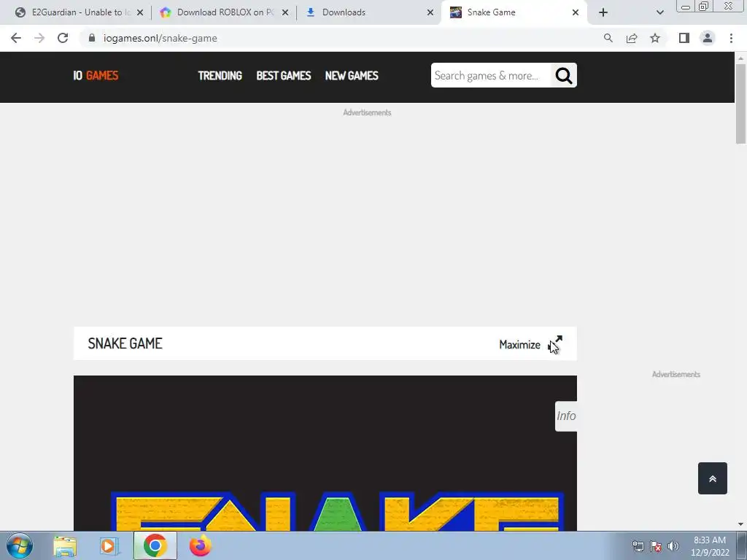Click the page vertical scrollbar thumb
747x560 pixels.
pos(740,104)
